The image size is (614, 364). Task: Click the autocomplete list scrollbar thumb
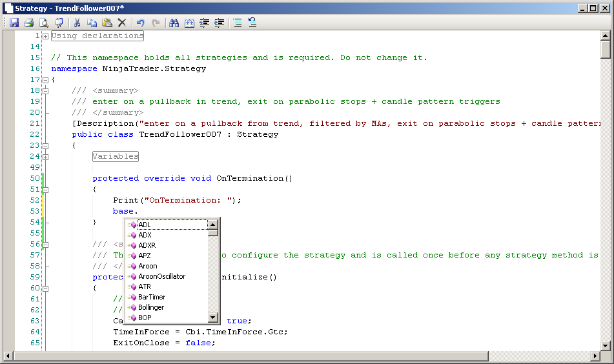(x=212, y=233)
